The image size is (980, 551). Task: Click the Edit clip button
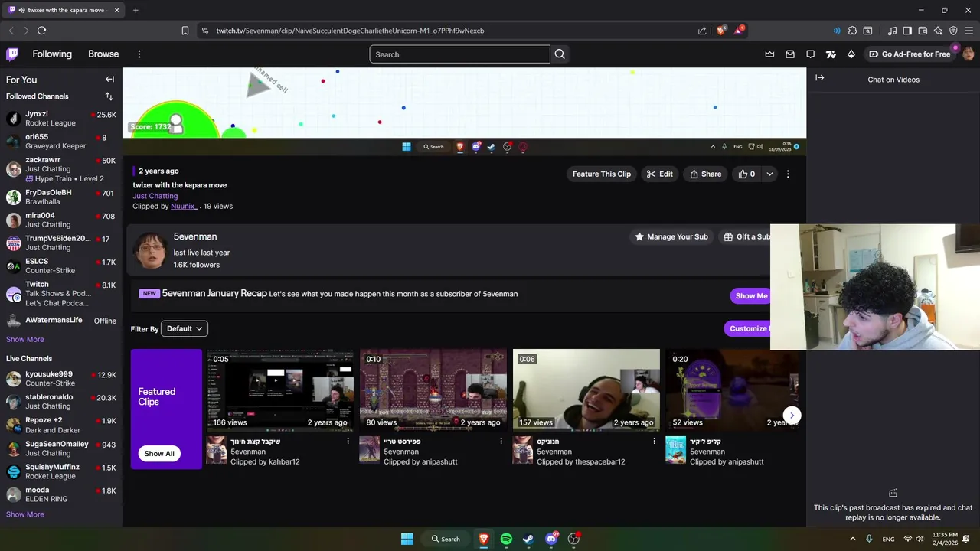(x=659, y=174)
